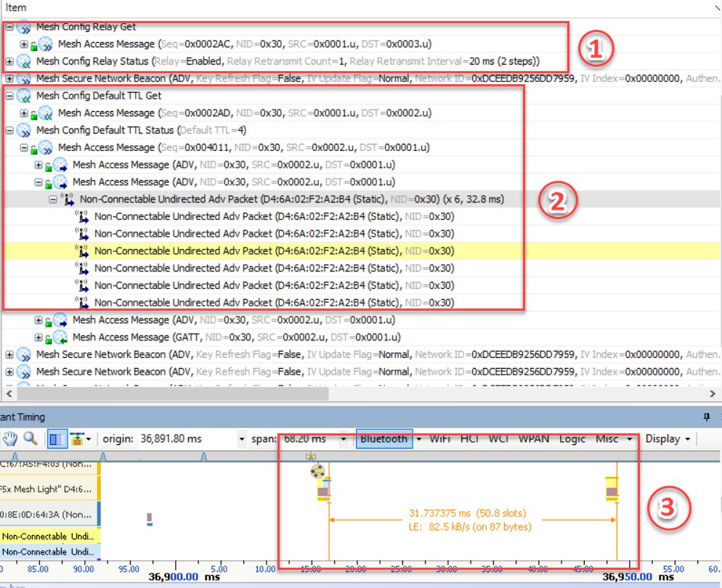Collapse the Mesh Config Relay Get node
Screen dimensions: 722x588
tap(9, 27)
